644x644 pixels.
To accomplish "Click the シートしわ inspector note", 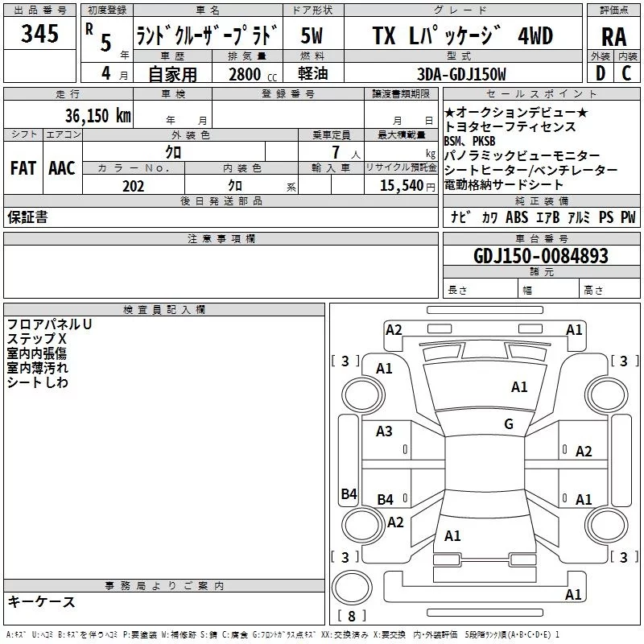I will coord(37,382).
